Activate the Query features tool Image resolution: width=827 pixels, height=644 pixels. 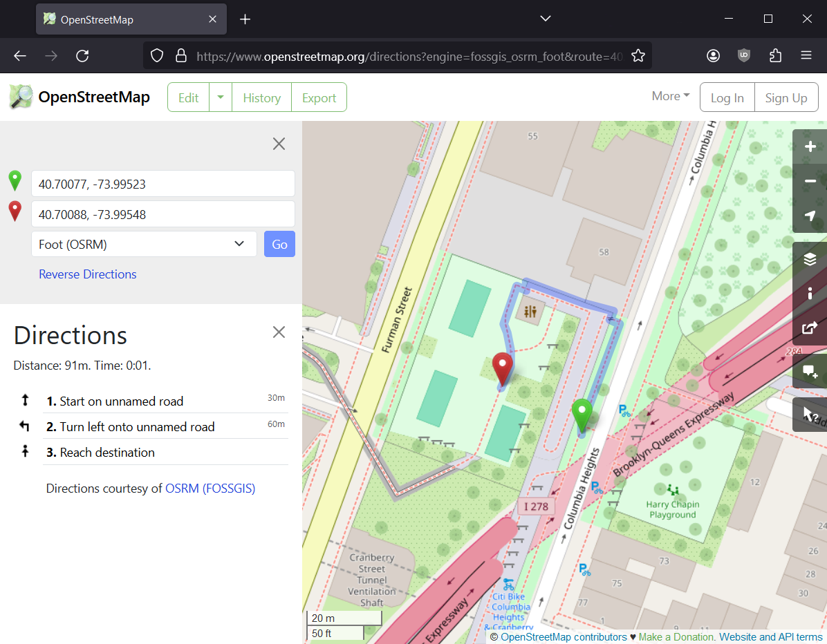[x=810, y=415]
